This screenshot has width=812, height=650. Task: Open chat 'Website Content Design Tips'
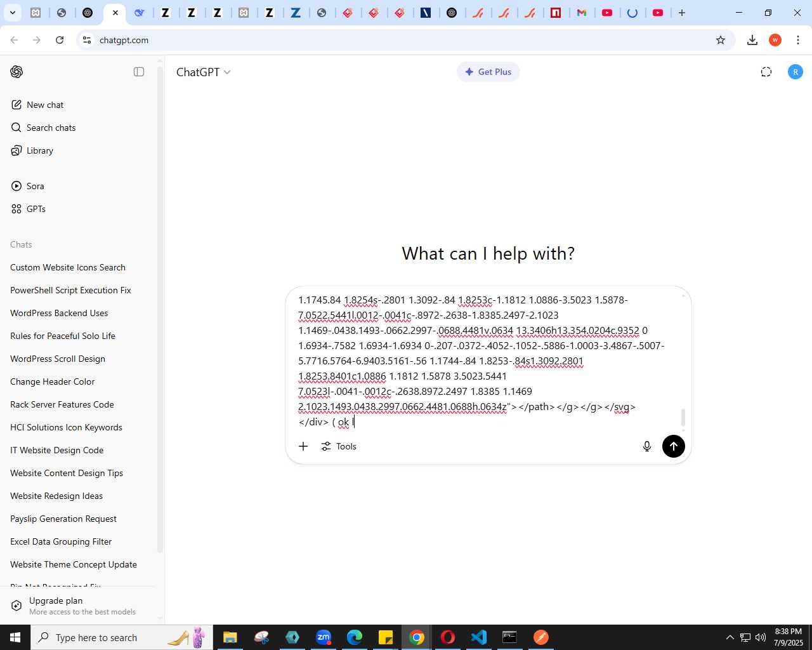click(67, 473)
